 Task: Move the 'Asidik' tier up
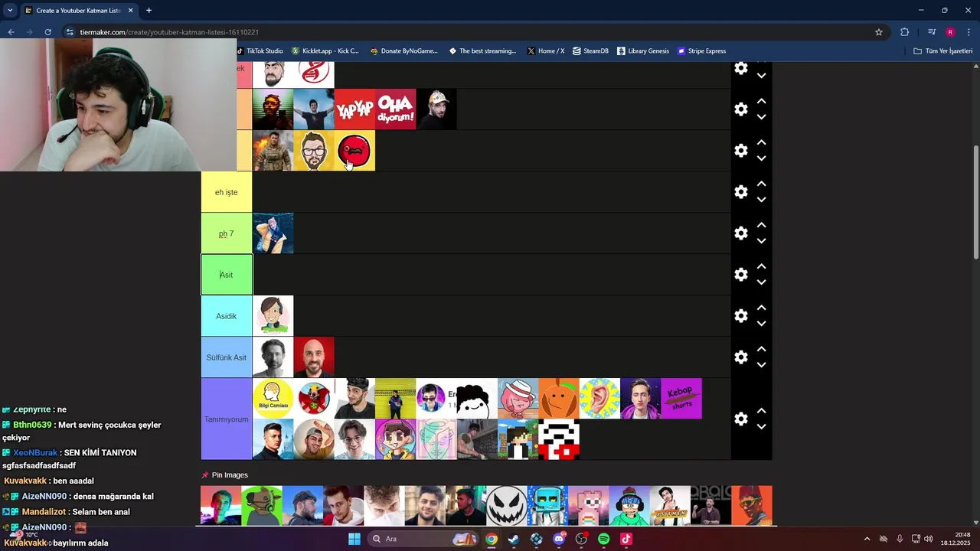(761, 308)
